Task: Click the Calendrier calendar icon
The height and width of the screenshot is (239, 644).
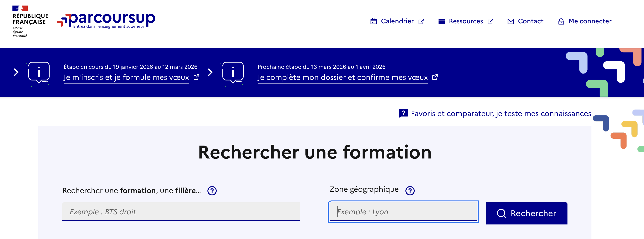Action: tap(373, 21)
